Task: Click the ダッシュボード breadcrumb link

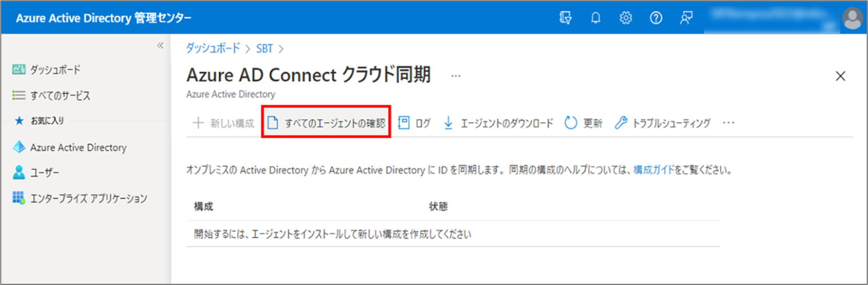Action: coord(213,48)
